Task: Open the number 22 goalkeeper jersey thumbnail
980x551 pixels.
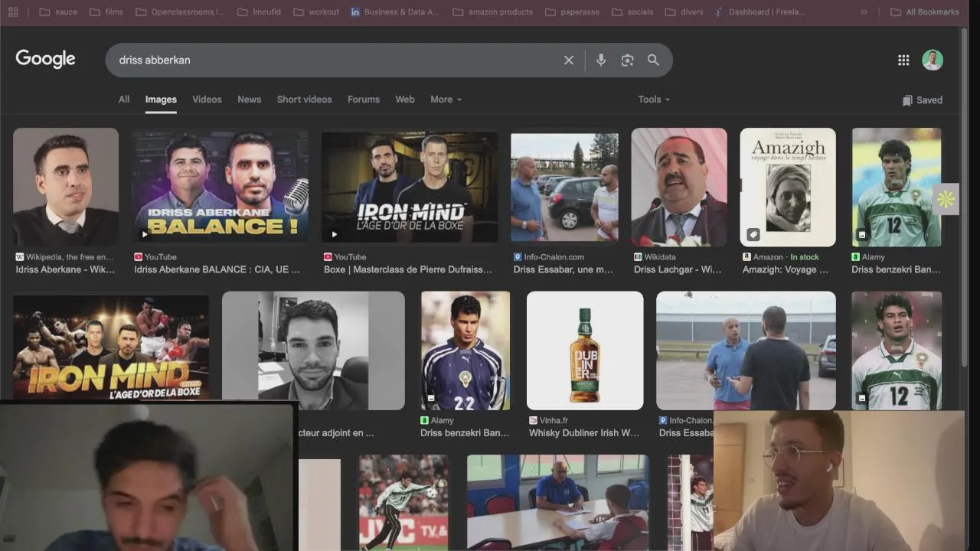Action: 465,350
